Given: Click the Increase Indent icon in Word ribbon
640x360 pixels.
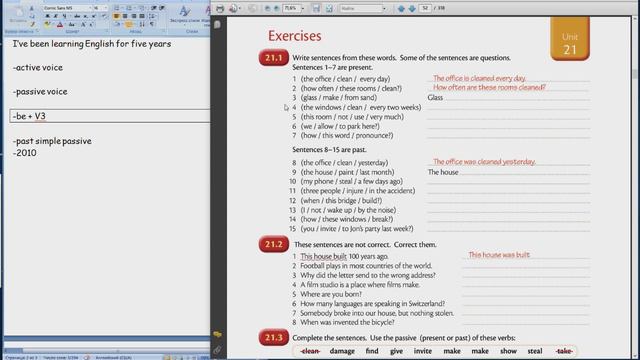Looking at the screenshot, I should point(162,8).
